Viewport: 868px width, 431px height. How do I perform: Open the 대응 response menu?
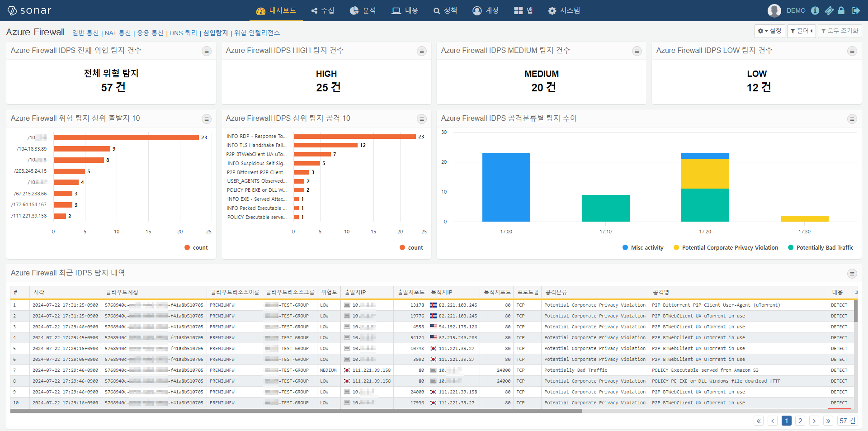coord(405,10)
